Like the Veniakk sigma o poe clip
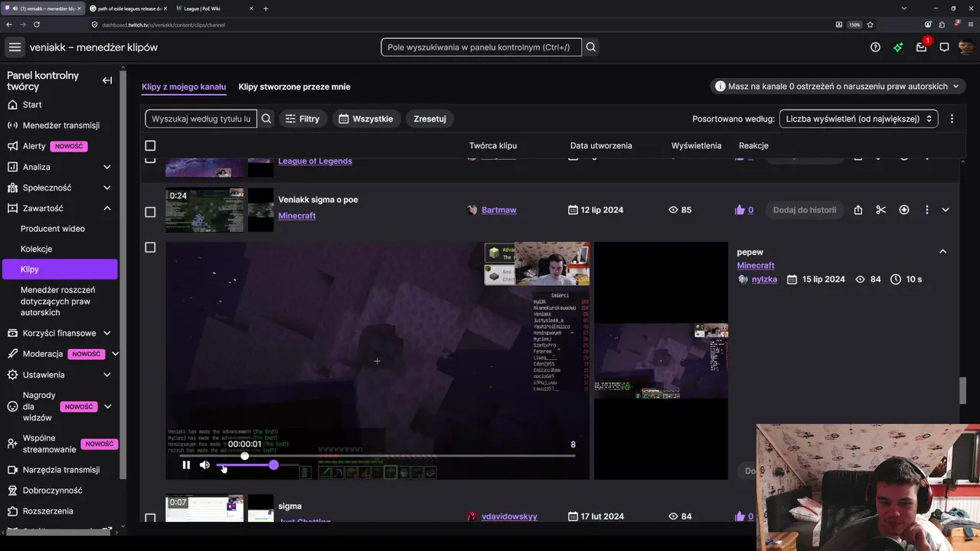The height and width of the screenshot is (551, 980). coord(740,210)
